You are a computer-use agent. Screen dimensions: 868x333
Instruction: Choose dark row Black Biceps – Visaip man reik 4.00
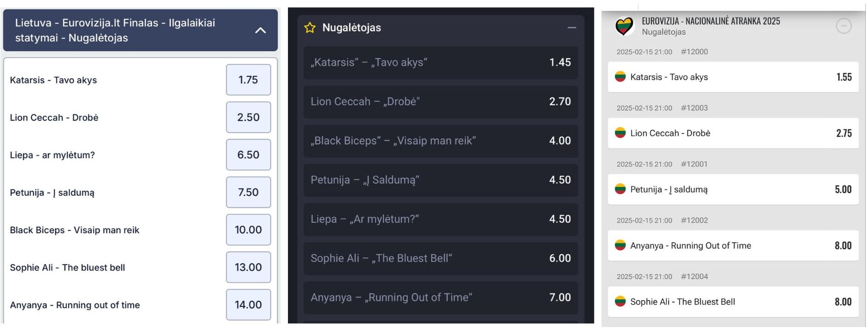tap(441, 141)
